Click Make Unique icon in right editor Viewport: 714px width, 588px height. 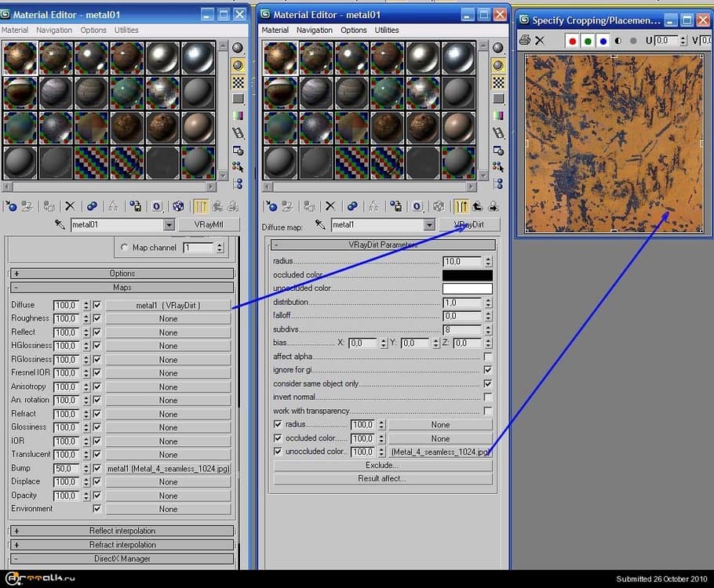373,206
